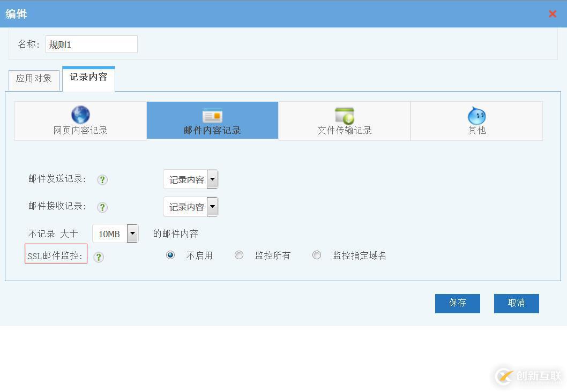Open help for SSL邮件监控
This screenshot has width=567, height=392.
coord(98,257)
